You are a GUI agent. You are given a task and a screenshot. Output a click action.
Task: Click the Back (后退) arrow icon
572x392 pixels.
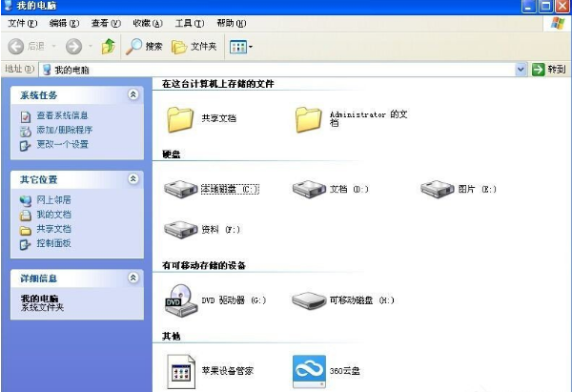[15, 47]
